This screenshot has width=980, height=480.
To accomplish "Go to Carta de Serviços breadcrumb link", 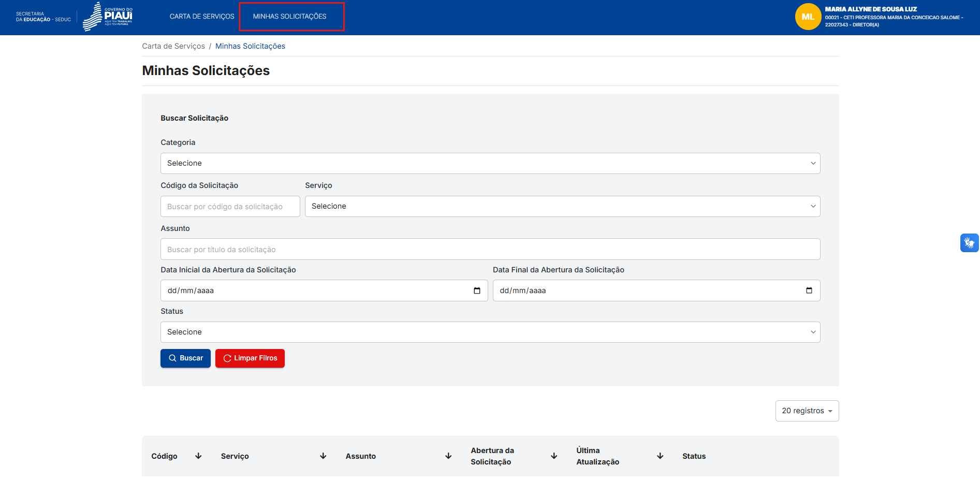I will 173,46.
